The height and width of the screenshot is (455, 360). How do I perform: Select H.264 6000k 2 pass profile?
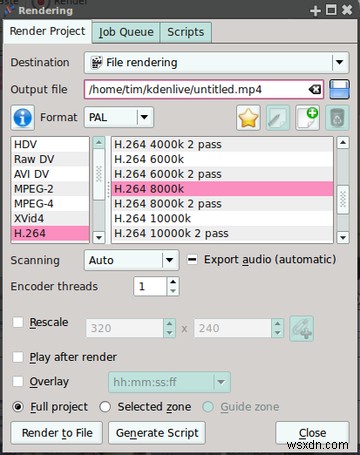[x=222, y=174]
